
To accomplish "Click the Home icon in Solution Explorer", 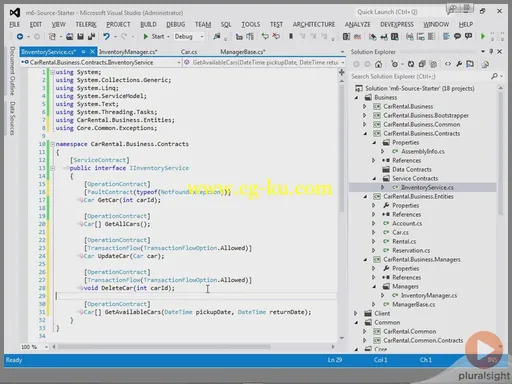I will [378, 64].
